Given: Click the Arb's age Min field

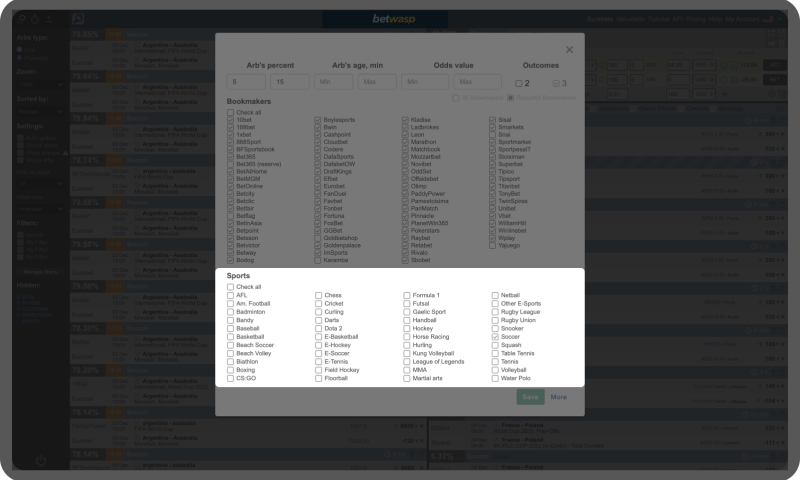Looking at the screenshot, I should coord(333,82).
